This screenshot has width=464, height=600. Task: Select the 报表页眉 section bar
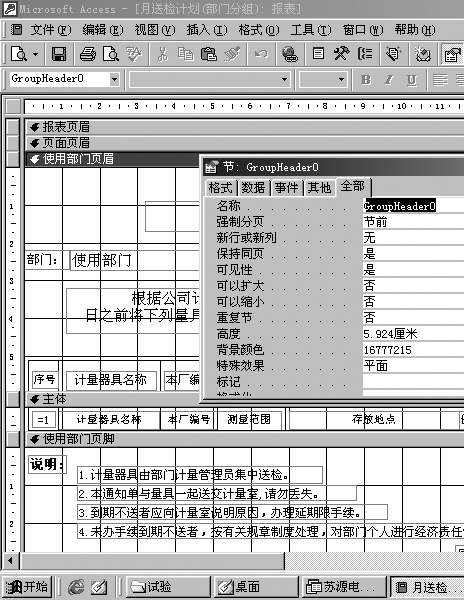tap(245, 127)
